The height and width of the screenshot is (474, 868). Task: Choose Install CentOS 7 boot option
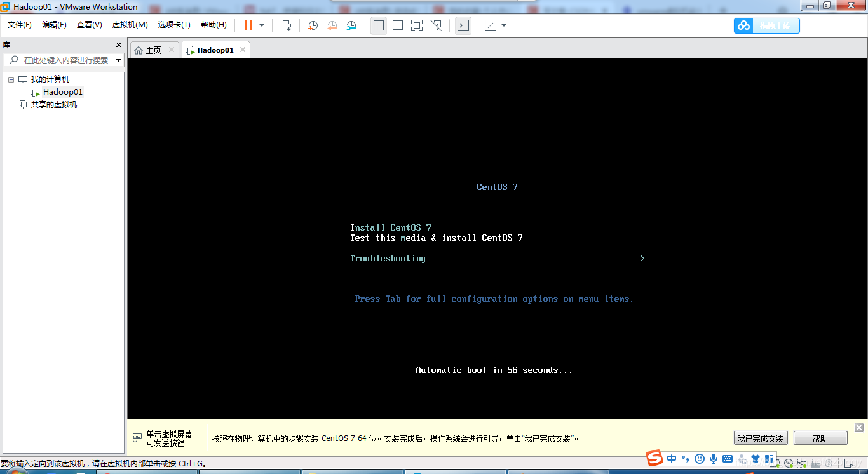pos(391,227)
